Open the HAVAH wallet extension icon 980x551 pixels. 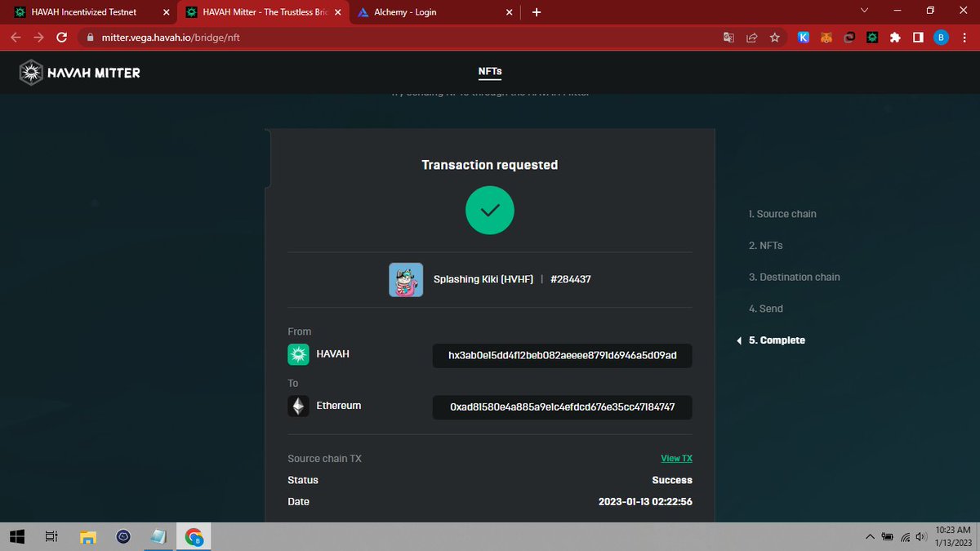click(872, 38)
